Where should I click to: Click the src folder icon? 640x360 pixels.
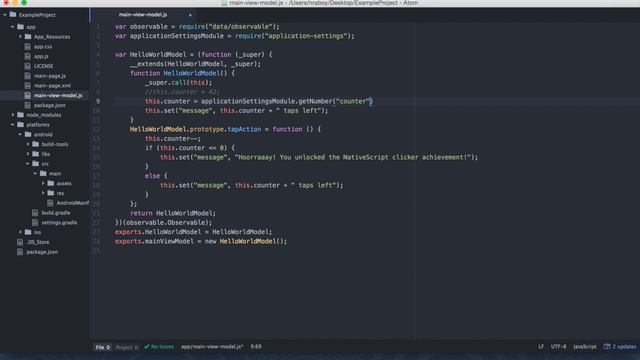tap(36, 164)
